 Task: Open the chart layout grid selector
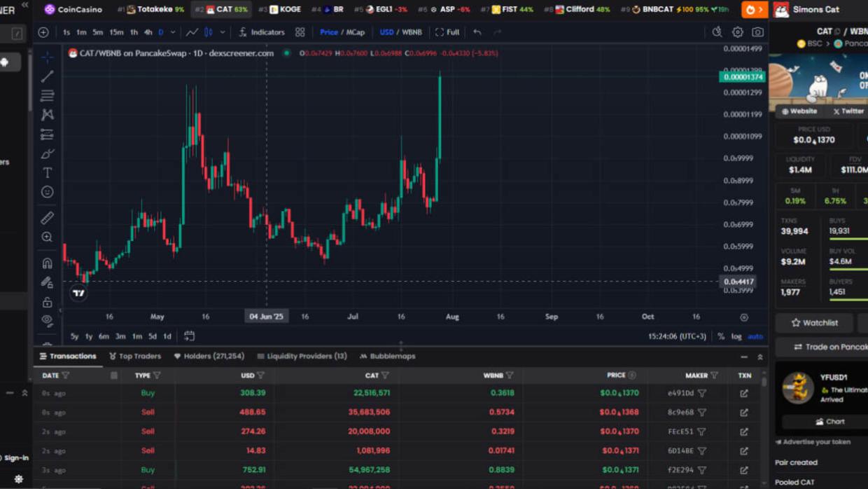click(300, 32)
